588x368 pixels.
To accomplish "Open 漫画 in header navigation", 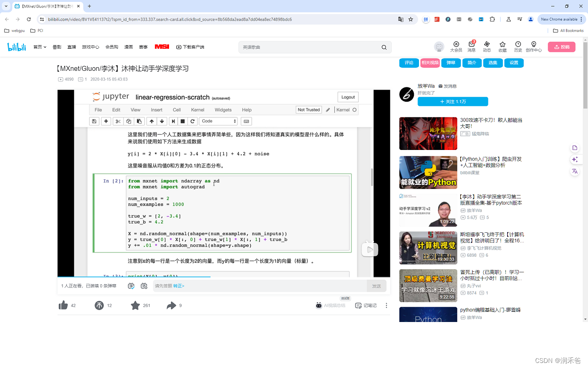I will (x=129, y=47).
